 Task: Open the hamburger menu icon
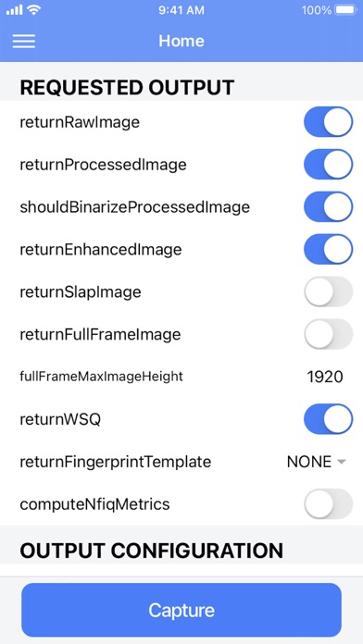23,41
